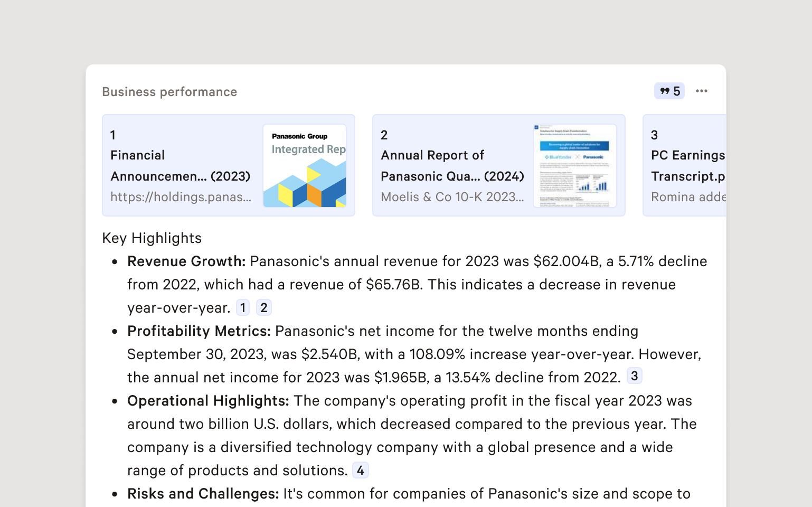Click citation 4 after Operational Highlights paragraph
The height and width of the screenshot is (507, 812).
(361, 470)
